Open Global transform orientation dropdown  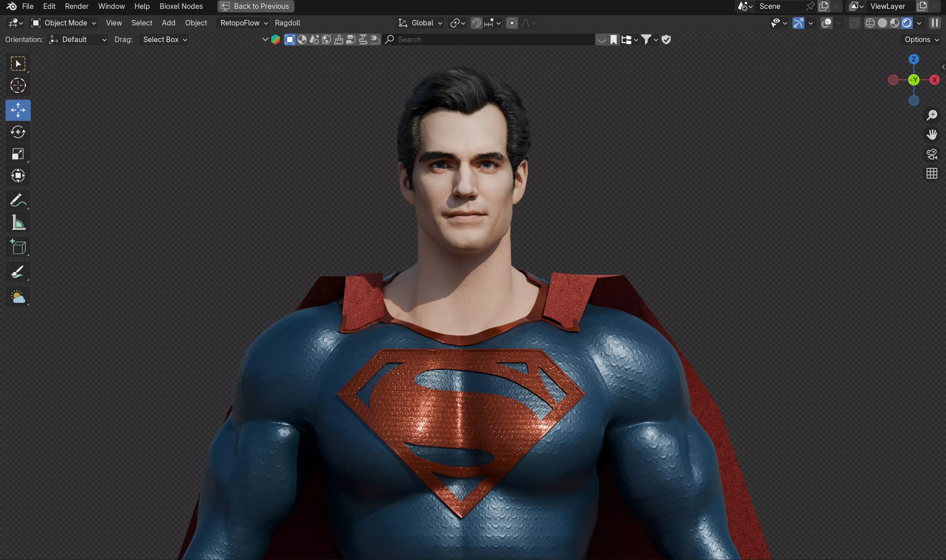click(x=420, y=23)
